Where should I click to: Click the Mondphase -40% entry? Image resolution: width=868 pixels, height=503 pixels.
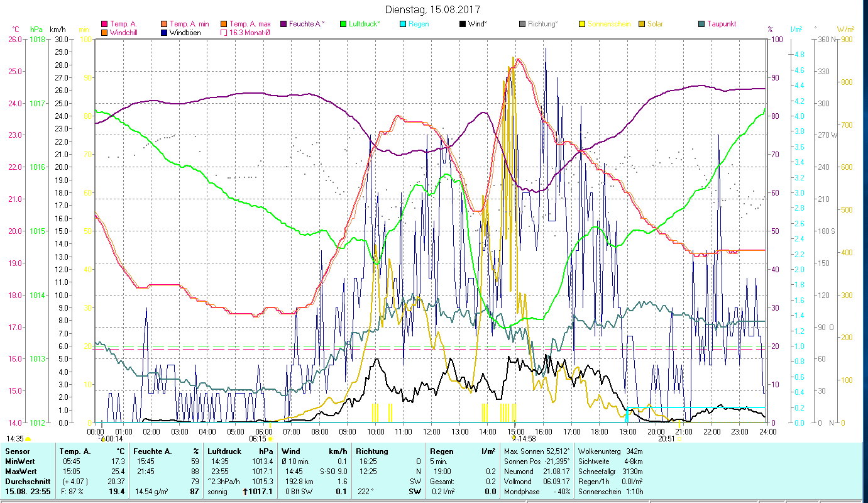537,492
